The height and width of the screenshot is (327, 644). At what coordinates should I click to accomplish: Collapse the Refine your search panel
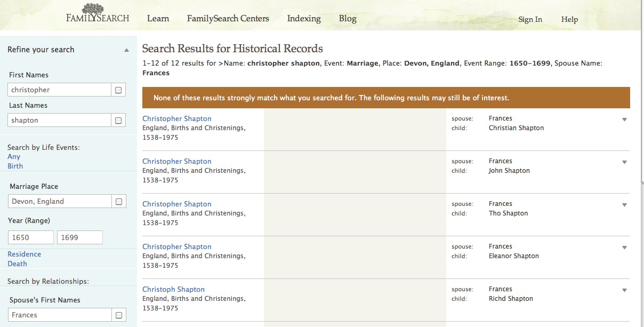[x=126, y=50]
